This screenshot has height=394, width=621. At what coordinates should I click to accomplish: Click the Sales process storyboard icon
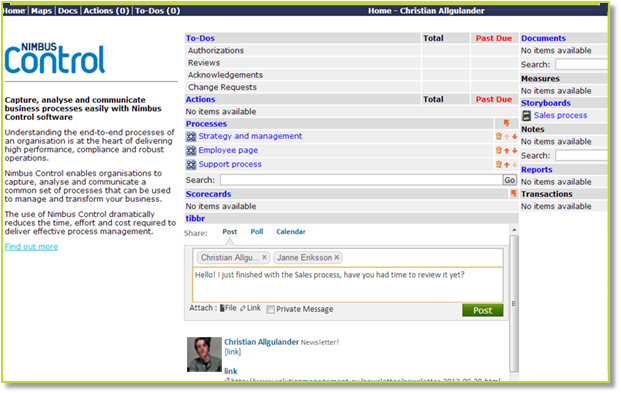(x=526, y=116)
